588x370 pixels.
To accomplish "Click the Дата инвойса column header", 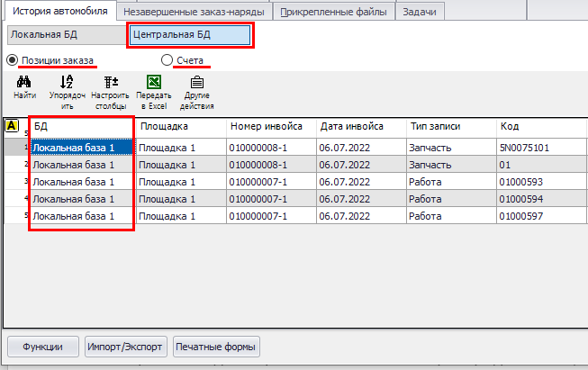I will point(351,127).
